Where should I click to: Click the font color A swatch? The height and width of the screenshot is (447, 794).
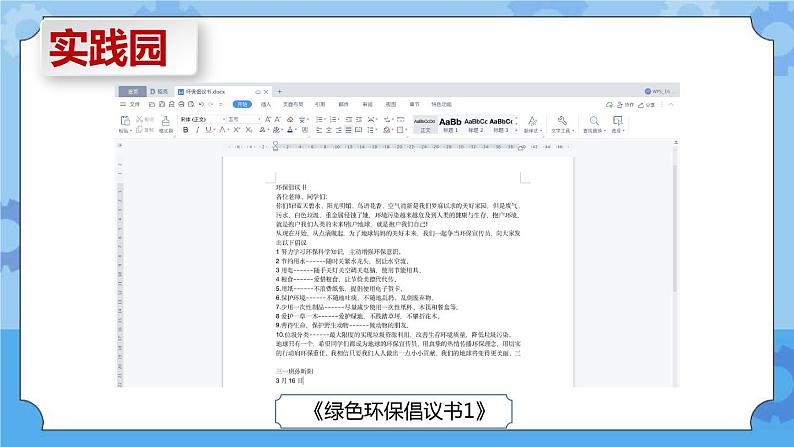[290, 130]
